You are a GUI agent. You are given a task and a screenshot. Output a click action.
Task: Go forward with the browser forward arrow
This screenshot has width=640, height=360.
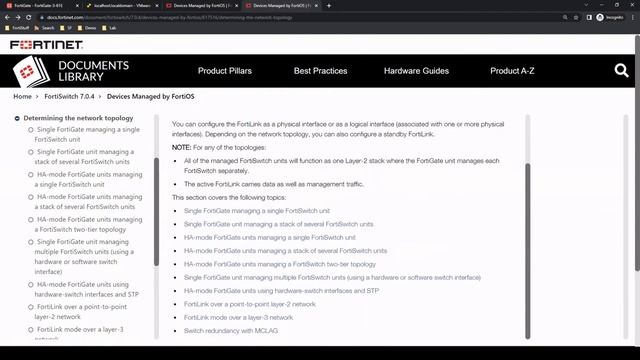18,18
